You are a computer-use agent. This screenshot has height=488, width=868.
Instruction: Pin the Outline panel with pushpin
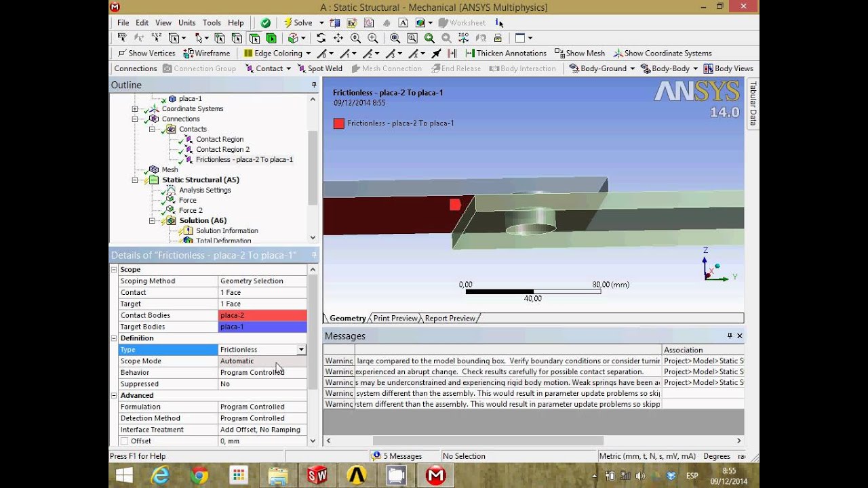[x=314, y=85]
